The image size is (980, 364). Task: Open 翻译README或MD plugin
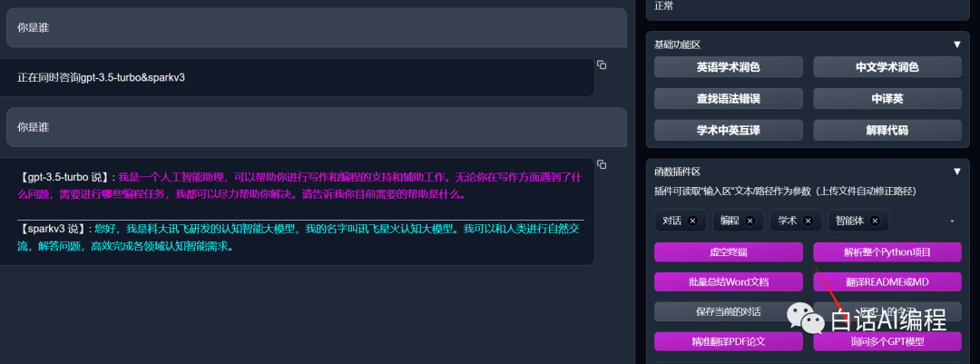coord(887,282)
